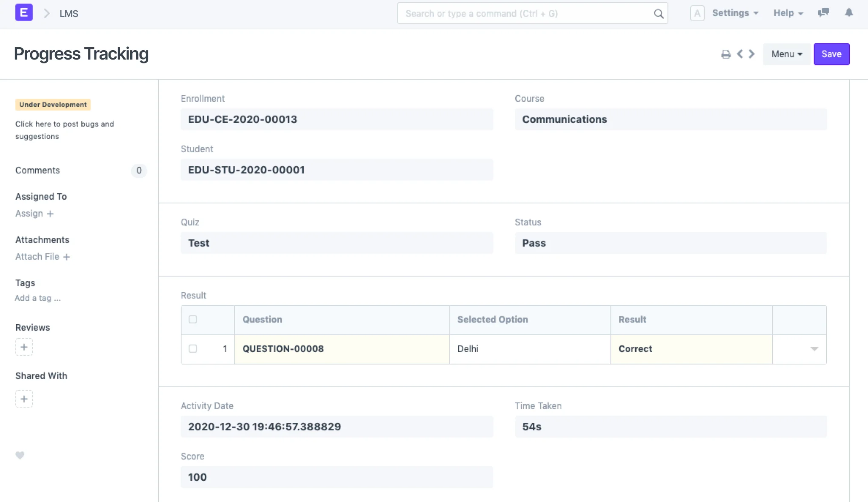868x502 pixels.
Task: Click the heart favorite icon in sidebar
Action: coord(20,455)
